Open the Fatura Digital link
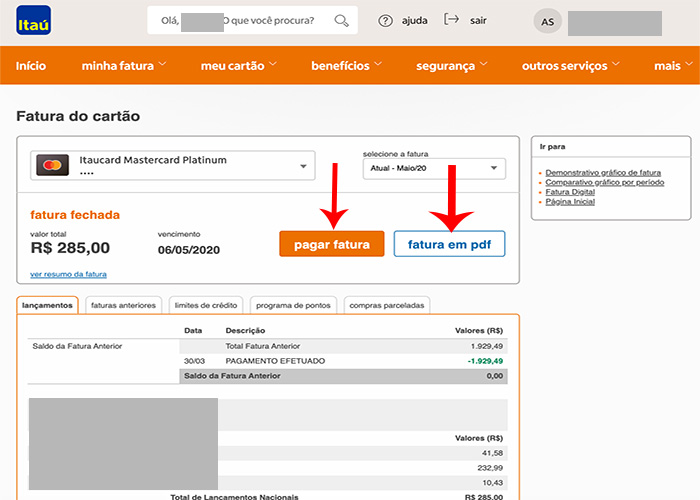Screen dimensions: 700x500 click(x=570, y=192)
